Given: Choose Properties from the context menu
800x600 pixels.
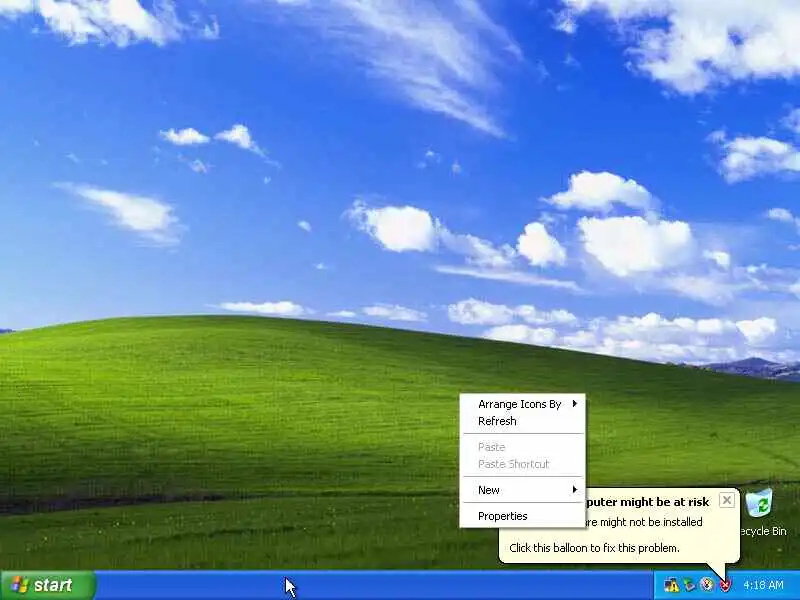Looking at the screenshot, I should click(522, 516).
